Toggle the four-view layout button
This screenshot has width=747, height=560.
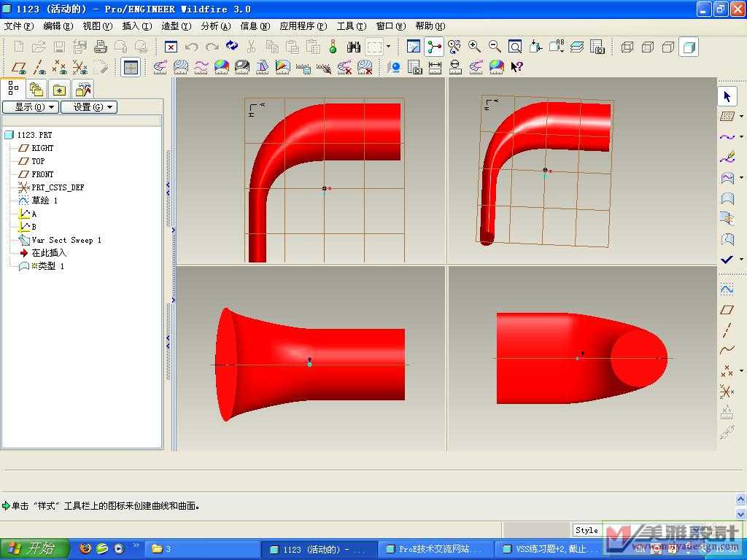pyautogui.click(x=131, y=67)
